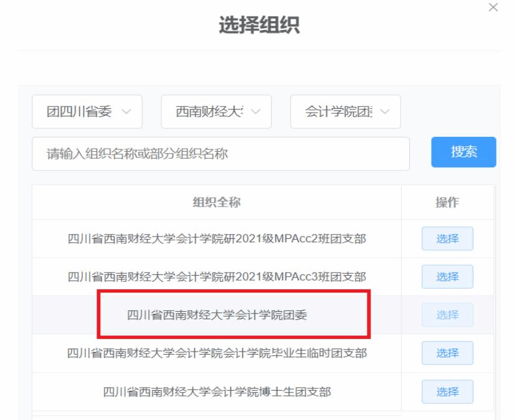
Task: Click the chevron arrow beside 团四川省委
Action: [x=126, y=111]
